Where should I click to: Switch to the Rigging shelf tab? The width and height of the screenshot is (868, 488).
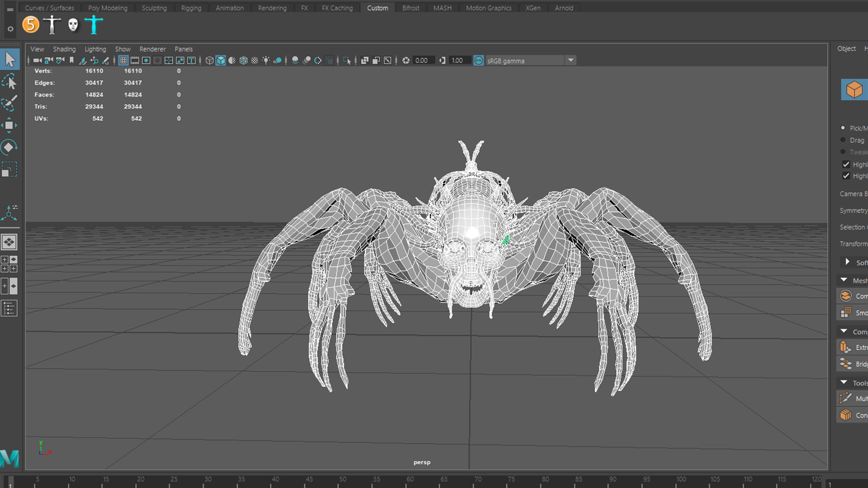[x=191, y=8]
